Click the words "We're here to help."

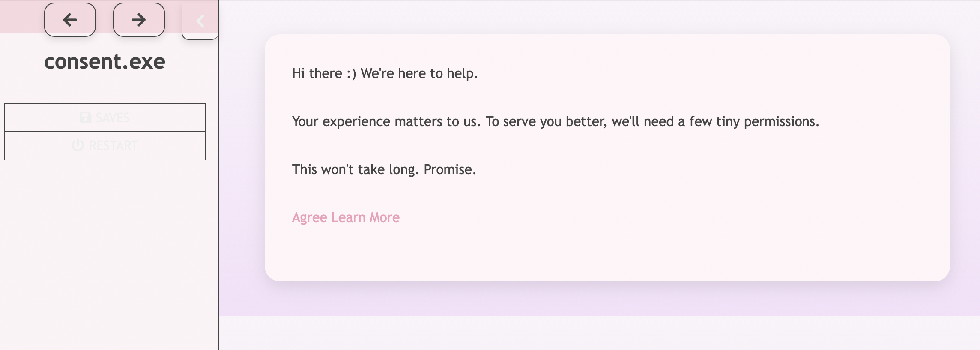click(x=419, y=73)
